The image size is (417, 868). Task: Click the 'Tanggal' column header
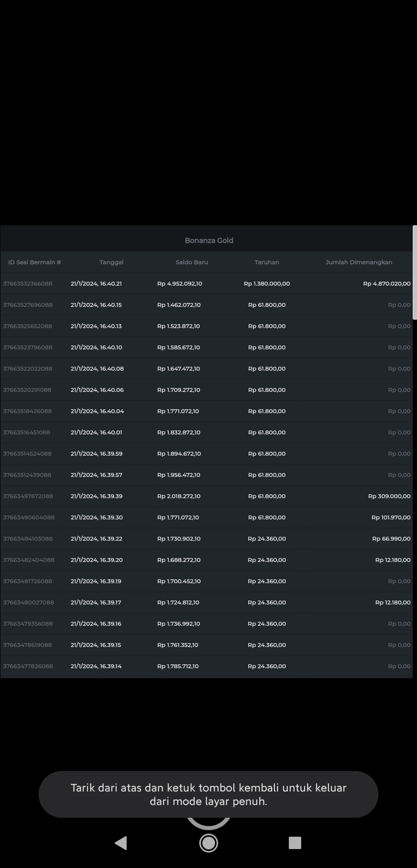tap(111, 262)
